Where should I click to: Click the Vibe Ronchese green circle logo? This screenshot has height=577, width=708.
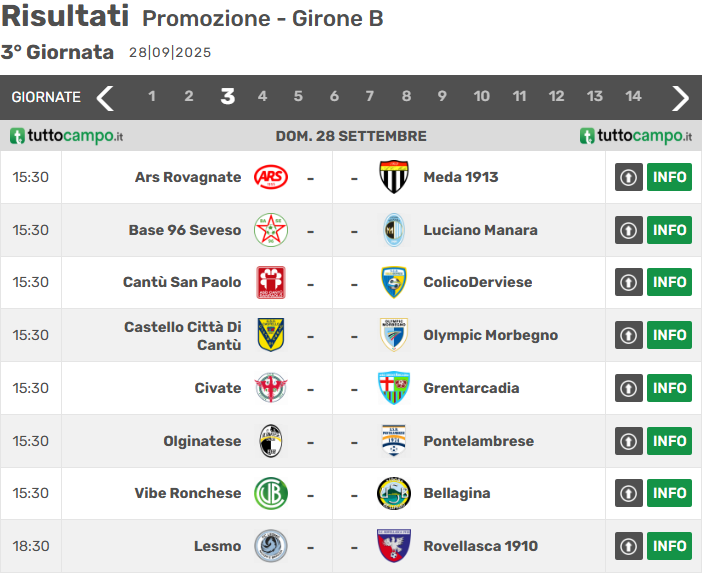(270, 493)
